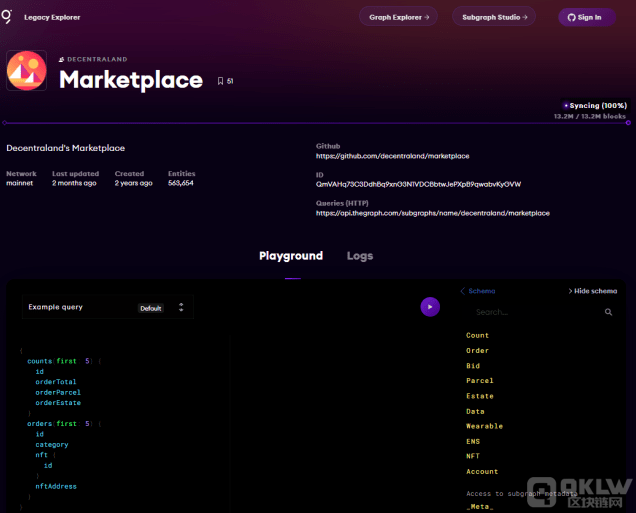This screenshot has width=636, height=513.
Task: Click the Sign In button
Action: [x=587, y=17]
